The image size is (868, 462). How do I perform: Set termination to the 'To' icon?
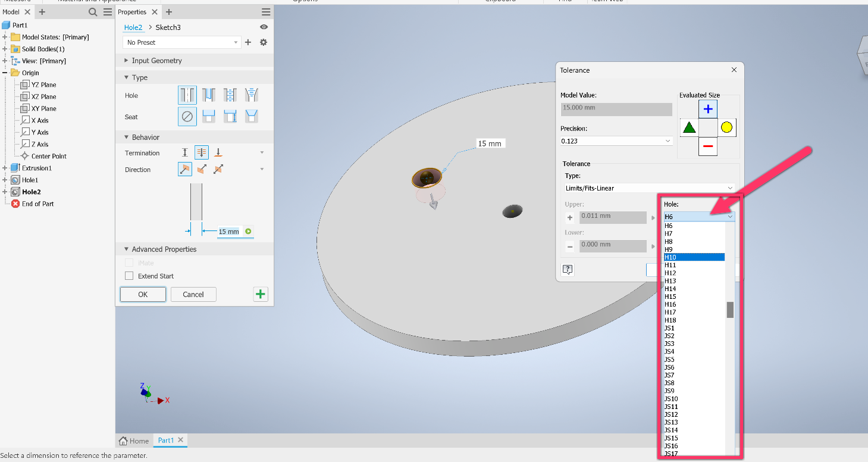(218, 153)
